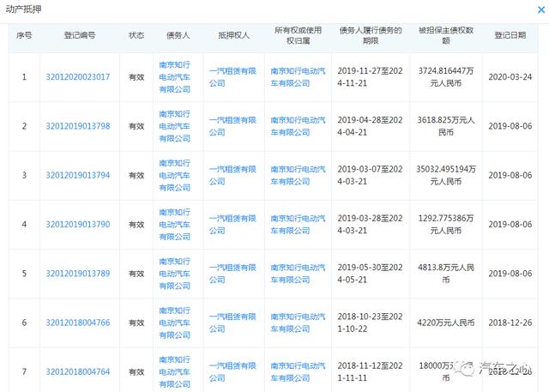Select debt term 2019-05-30至2024-05-21

tap(370, 274)
